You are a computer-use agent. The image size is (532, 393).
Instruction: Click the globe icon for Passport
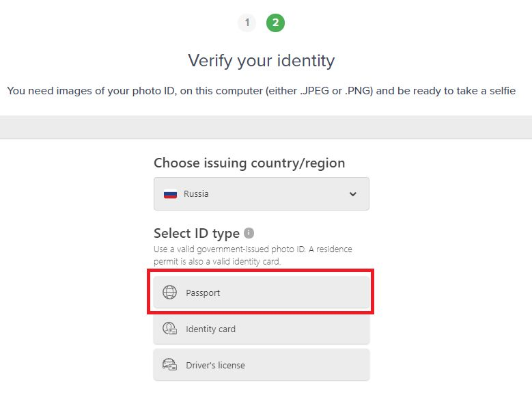[x=169, y=292]
